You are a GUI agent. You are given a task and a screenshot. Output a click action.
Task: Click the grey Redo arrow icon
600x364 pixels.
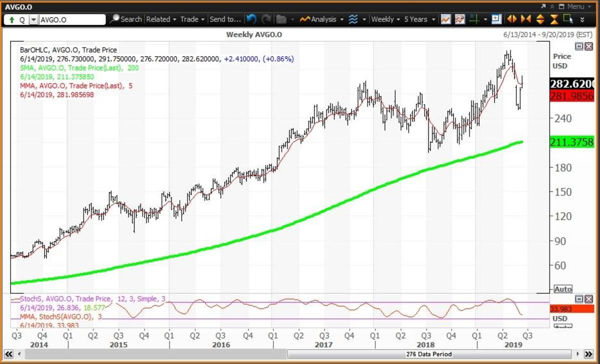266,19
